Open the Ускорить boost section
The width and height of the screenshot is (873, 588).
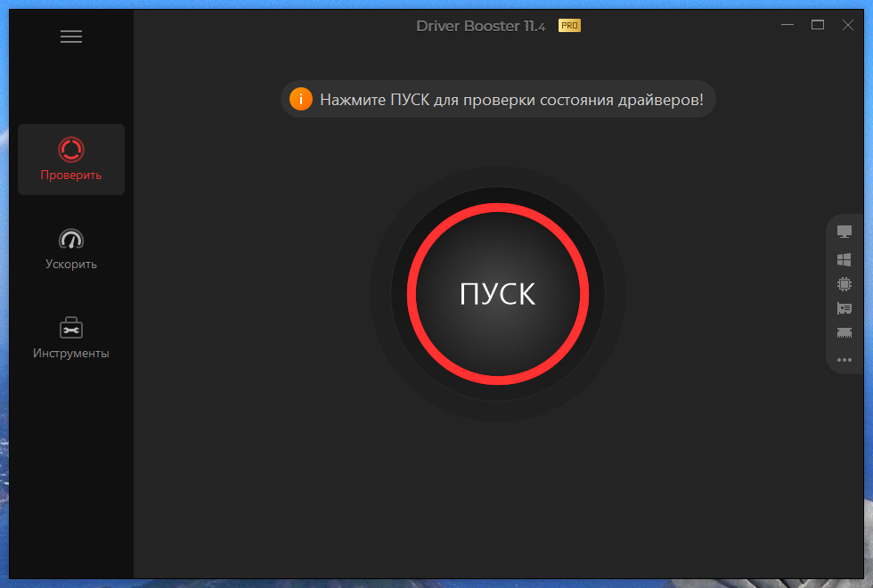click(71, 249)
